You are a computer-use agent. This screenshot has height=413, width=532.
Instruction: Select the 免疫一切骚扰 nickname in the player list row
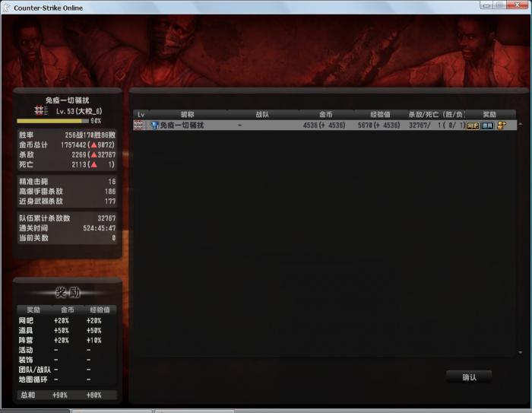tap(182, 125)
